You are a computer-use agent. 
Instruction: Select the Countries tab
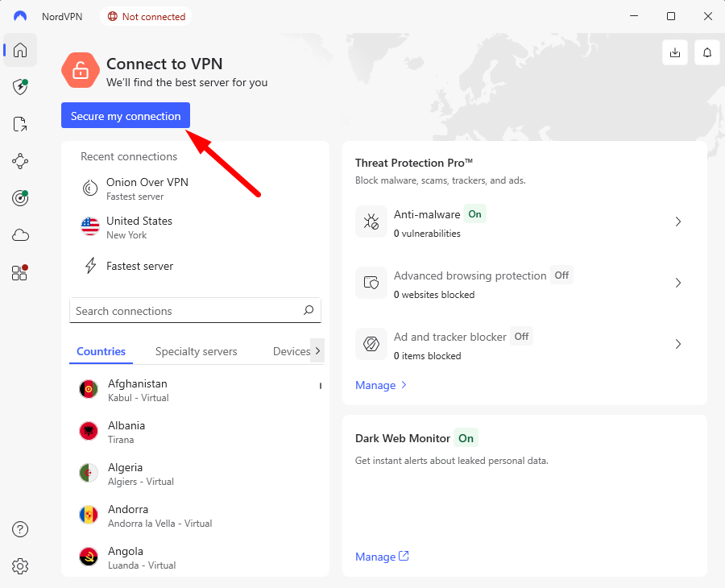pyautogui.click(x=101, y=351)
